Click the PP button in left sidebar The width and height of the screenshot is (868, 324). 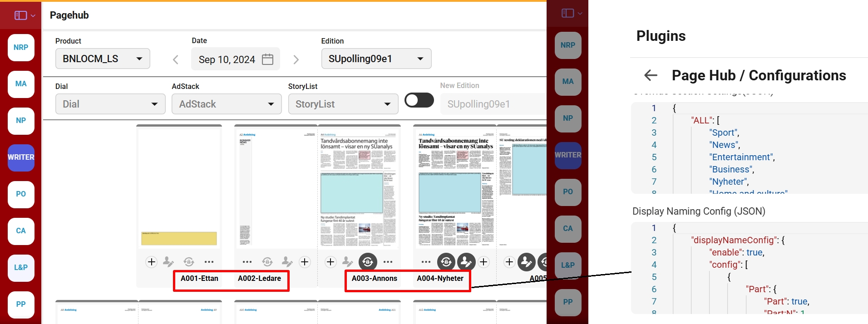point(21,304)
